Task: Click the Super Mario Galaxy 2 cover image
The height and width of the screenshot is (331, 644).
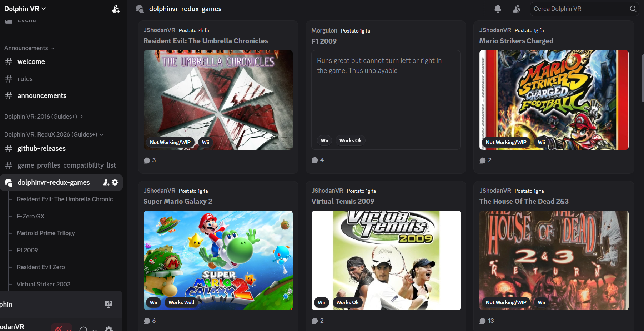Action: (x=218, y=260)
